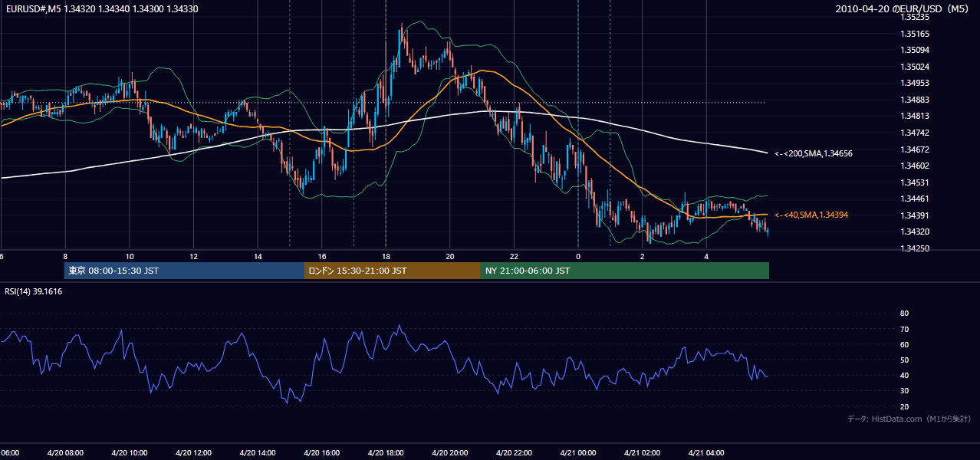The image size is (980, 460).
Task: Click the 4/20 10:00 time label
Action: (130, 452)
